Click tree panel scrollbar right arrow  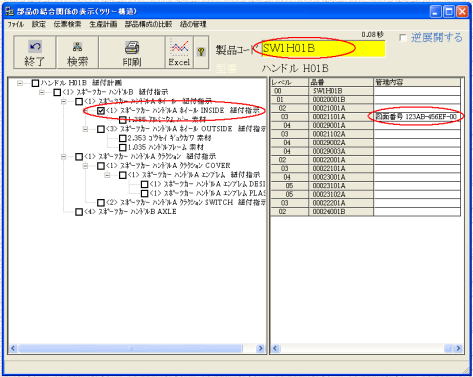click(x=260, y=349)
